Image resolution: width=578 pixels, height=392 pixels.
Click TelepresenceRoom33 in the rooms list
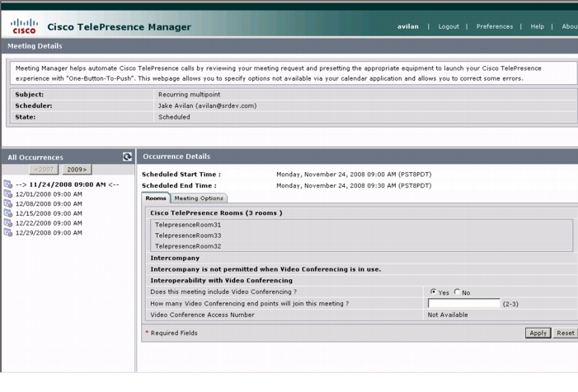coord(188,236)
